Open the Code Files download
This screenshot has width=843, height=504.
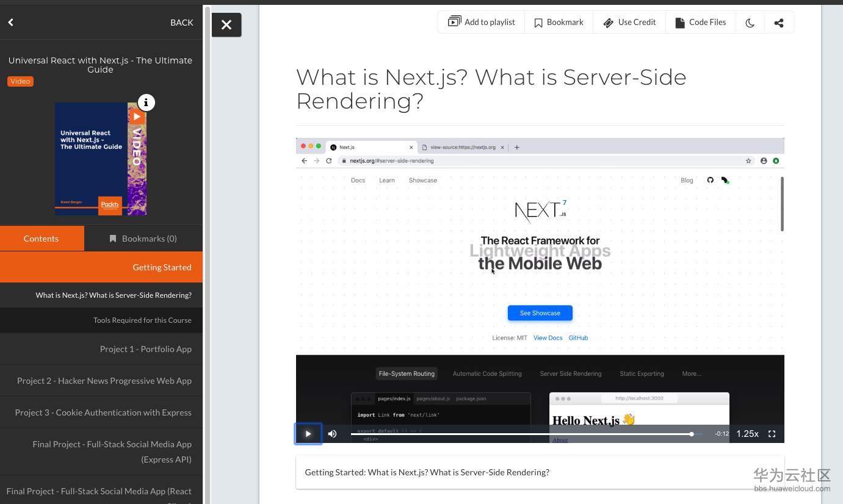click(701, 23)
